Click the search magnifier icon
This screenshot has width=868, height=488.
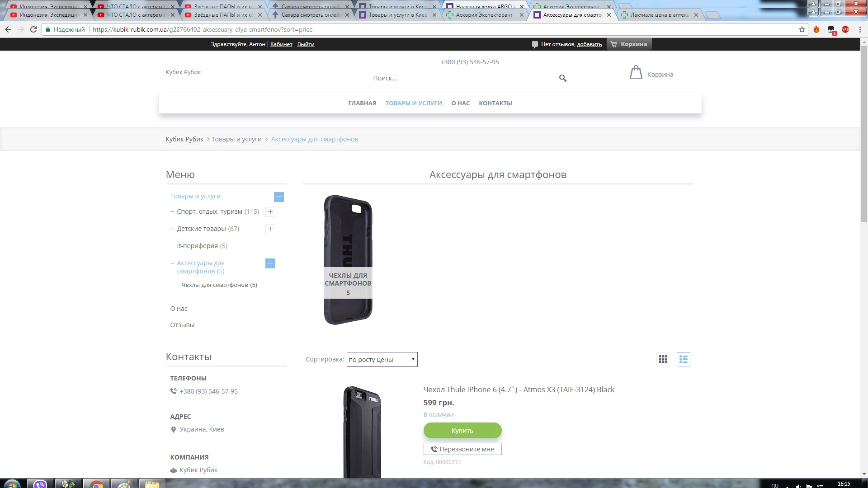pyautogui.click(x=562, y=78)
